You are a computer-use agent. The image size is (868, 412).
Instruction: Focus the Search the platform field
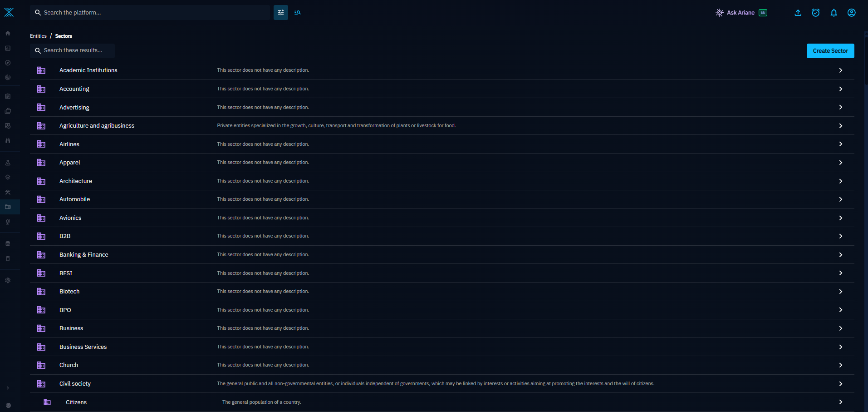tap(150, 12)
